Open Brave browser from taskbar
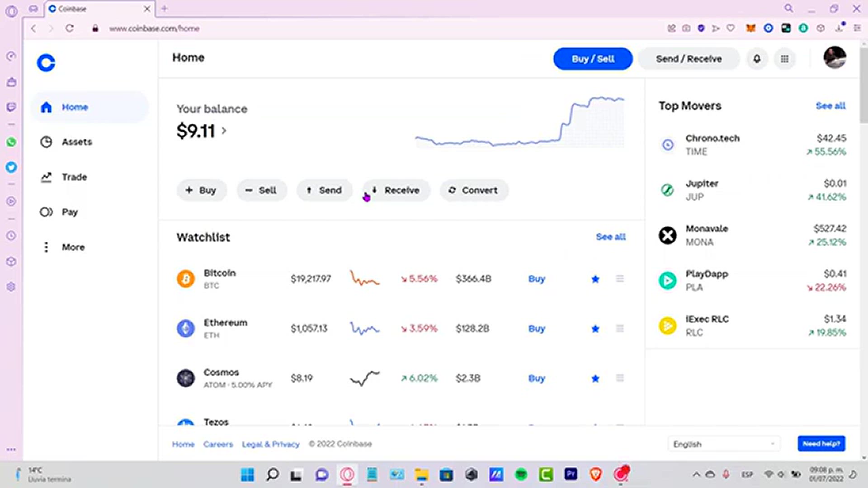Screen dimensions: 868x488 [596, 474]
